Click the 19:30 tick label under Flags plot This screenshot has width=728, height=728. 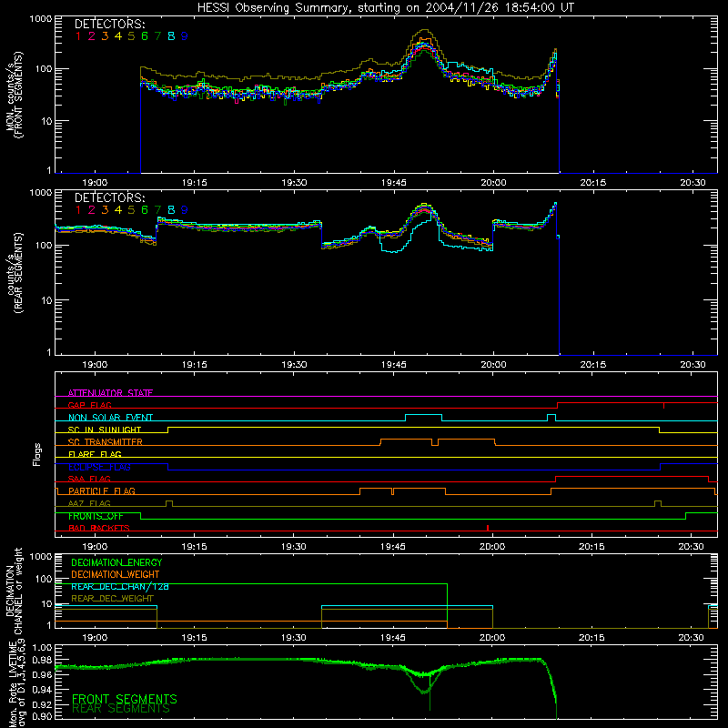[293, 547]
